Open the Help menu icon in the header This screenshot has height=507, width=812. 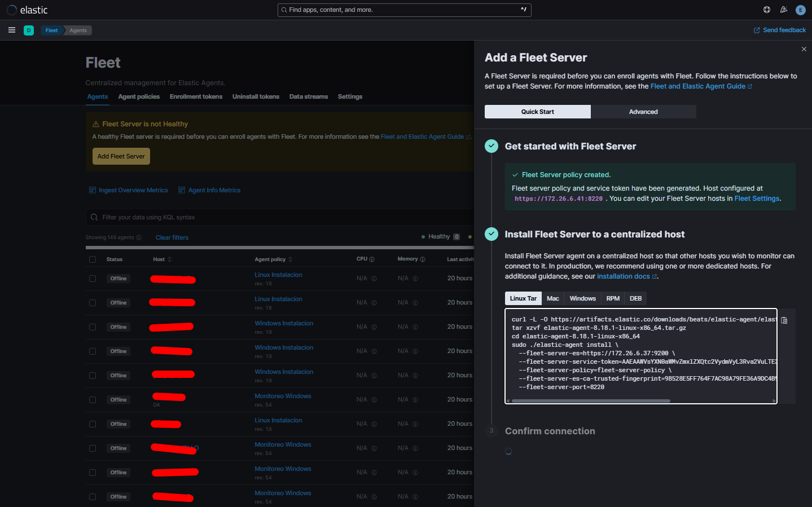click(x=767, y=10)
